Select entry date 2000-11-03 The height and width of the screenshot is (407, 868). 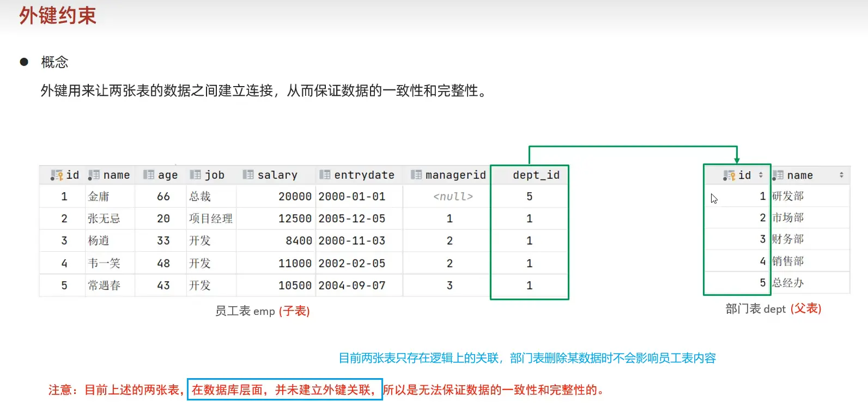point(352,240)
